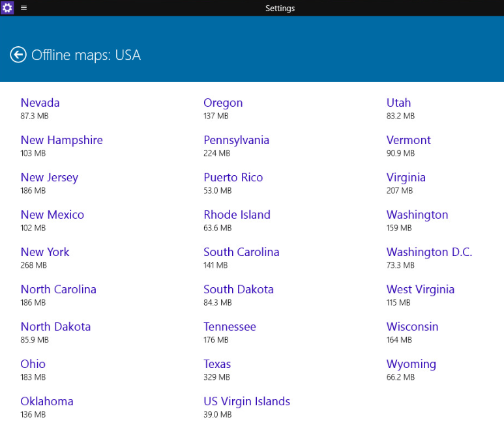Click the 39.0 MB size text

[218, 414]
